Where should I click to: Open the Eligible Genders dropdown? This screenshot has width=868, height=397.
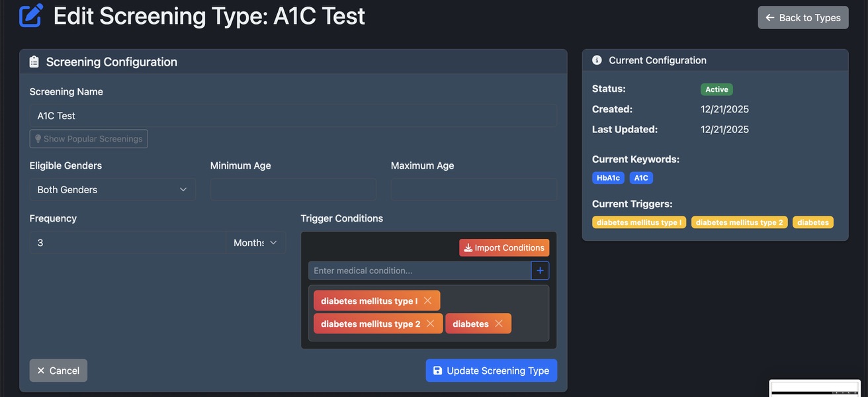[x=112, y=189]
